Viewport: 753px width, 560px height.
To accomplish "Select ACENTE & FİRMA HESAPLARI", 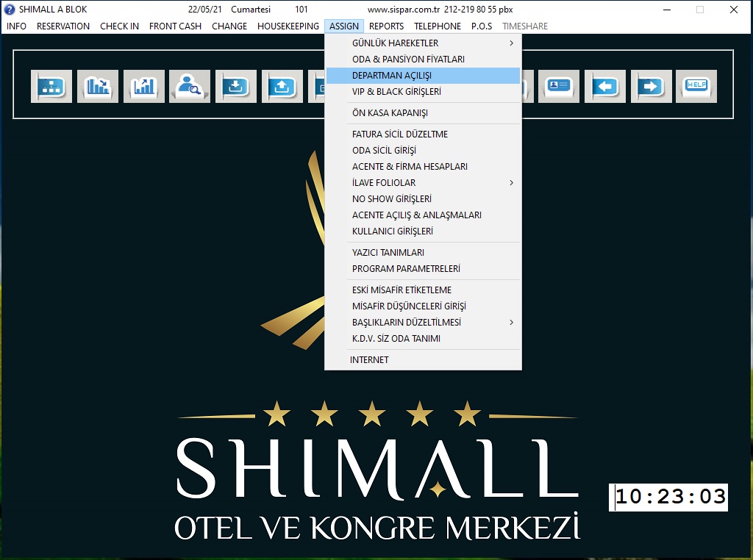I will (x=423, y=167).
